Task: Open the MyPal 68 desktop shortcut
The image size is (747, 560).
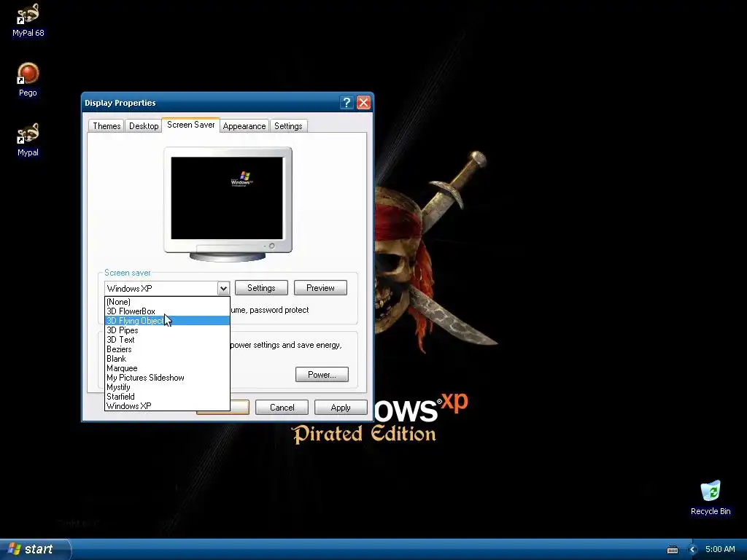Action: (28, 20)
